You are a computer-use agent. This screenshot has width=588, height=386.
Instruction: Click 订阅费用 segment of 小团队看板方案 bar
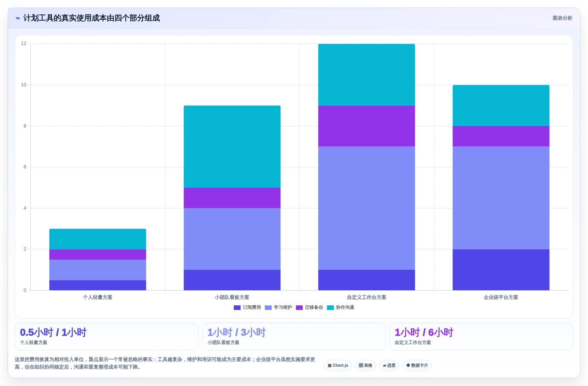pos(232,280)
